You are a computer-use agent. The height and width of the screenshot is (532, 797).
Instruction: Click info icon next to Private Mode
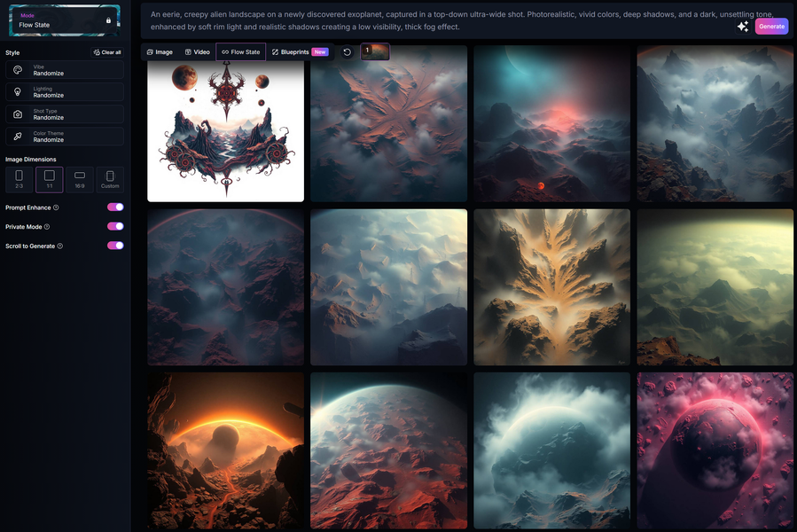[x=47, y=227]
